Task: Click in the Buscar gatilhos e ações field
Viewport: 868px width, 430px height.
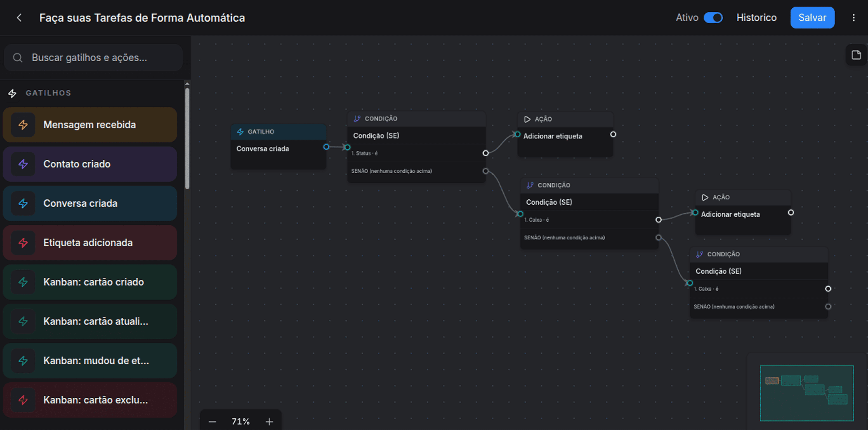Action: (93, 58)
